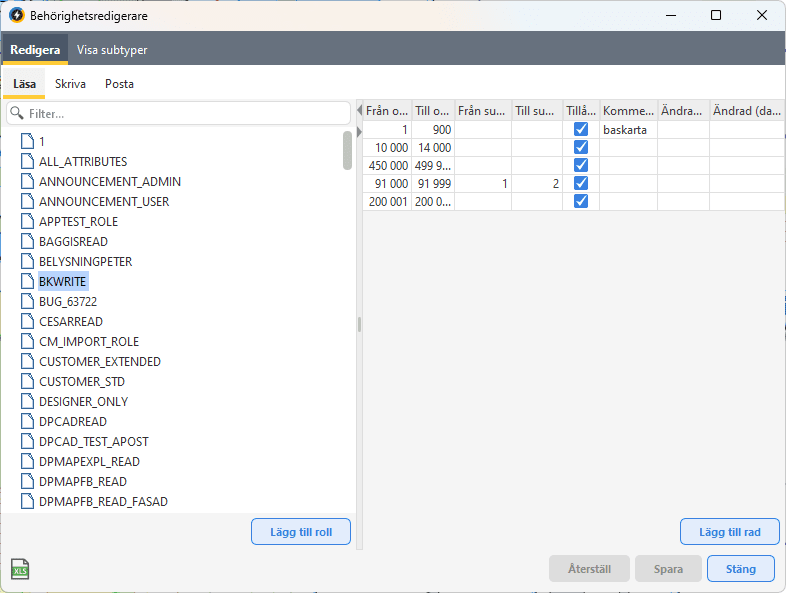Click the icon beside DPCADREAD role
Screen dimensions: 786x593
coord(28,421)
